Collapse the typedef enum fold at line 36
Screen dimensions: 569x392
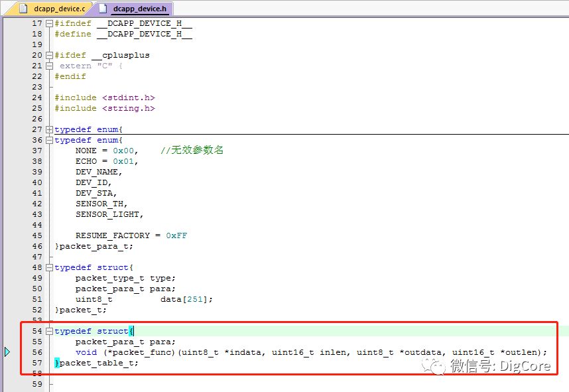[x=49, y=140]
